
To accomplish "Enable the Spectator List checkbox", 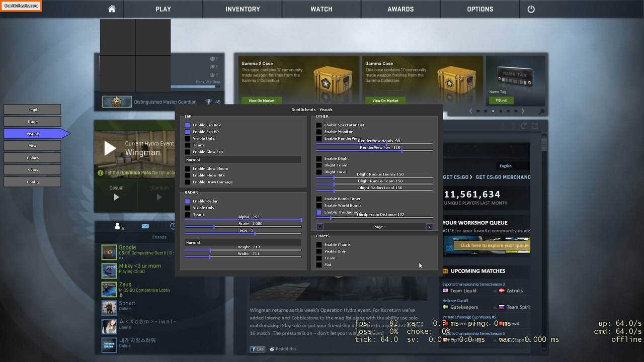I will point(319,125).
